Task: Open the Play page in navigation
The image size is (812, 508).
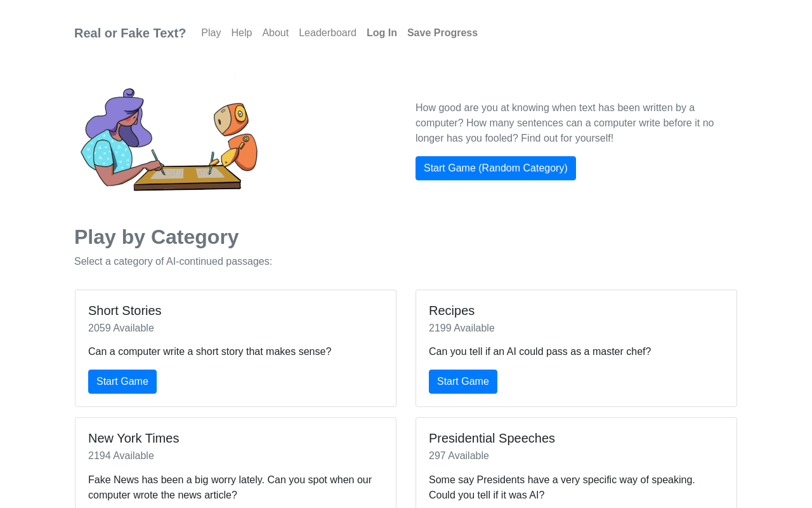Action: (x=211, y=33)
